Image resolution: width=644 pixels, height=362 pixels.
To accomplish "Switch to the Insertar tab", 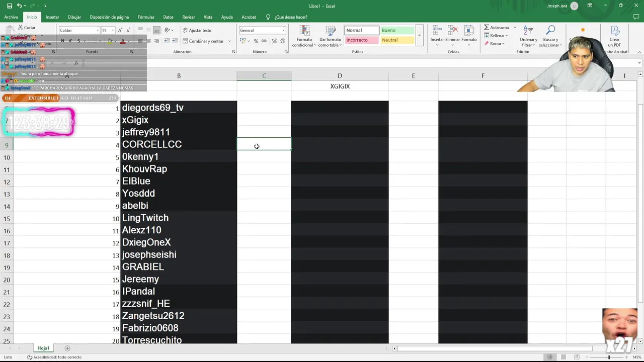I will click(52, 17).
